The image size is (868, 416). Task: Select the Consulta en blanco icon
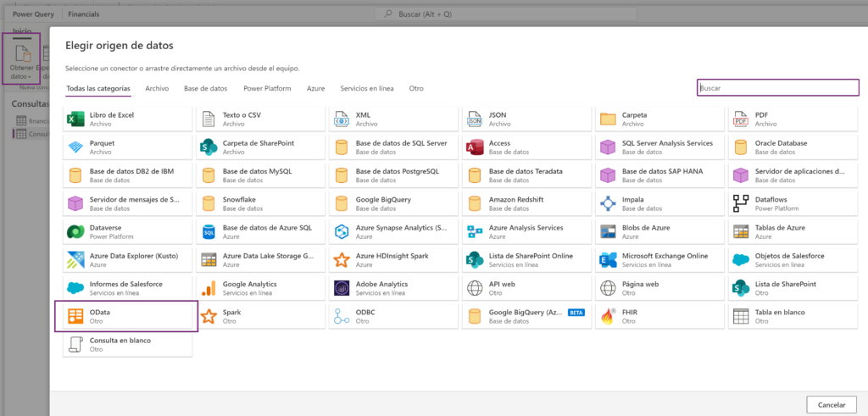click(75, 345)
